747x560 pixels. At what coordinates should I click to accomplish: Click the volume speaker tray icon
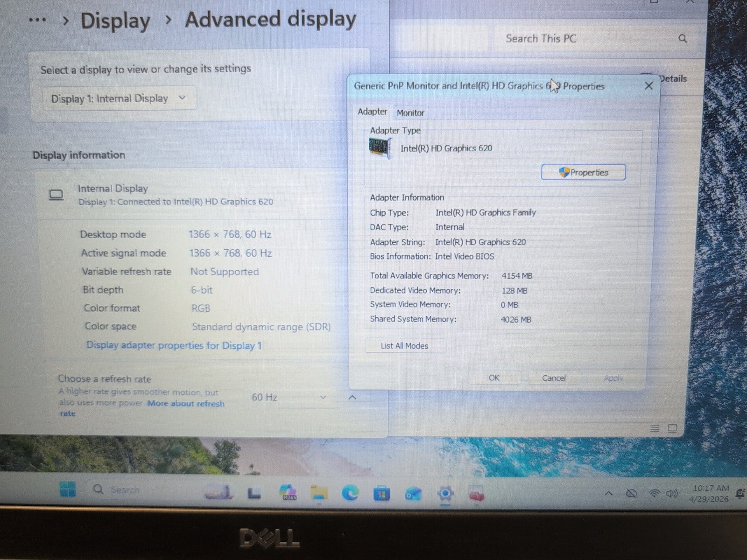671,493
